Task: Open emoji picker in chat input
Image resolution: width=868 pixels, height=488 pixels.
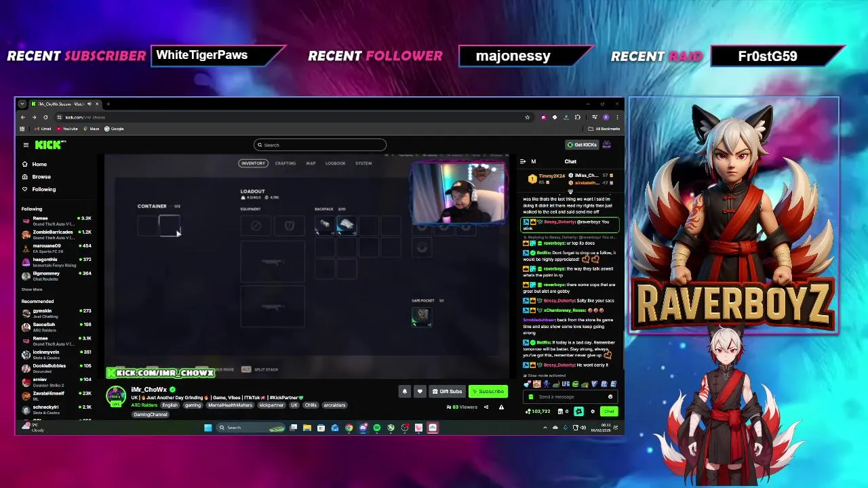Action: point(610,397)
